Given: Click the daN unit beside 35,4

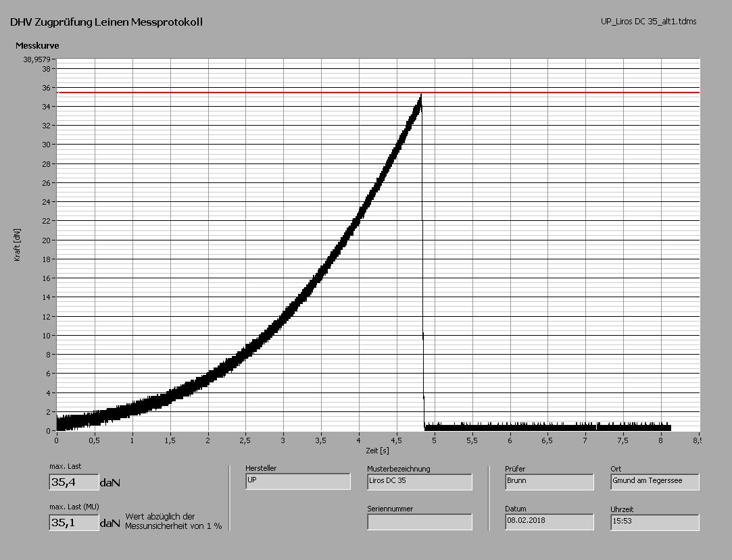Looking at the screenshot, I should point(110,483).
